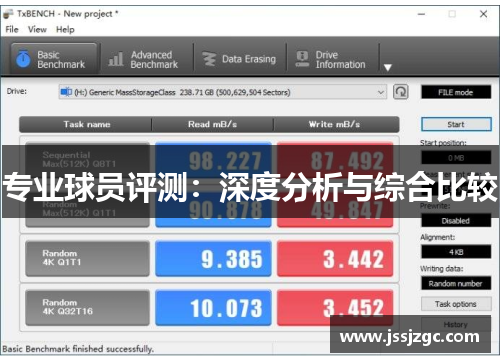500x362 pixels.
Task: Start the benchmark
Action: (x=456, y=124)
